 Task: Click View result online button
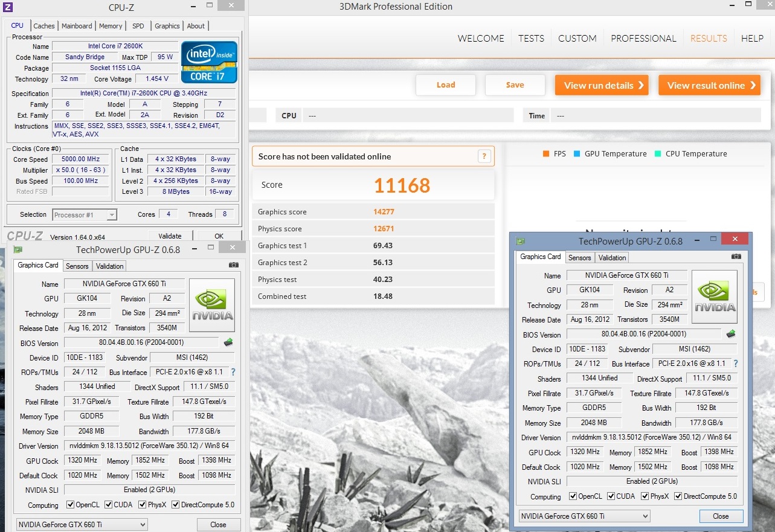709,85
